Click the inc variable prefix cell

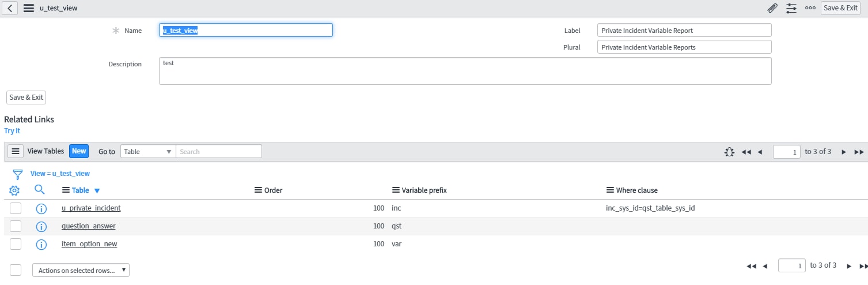(x=396, y=208)
